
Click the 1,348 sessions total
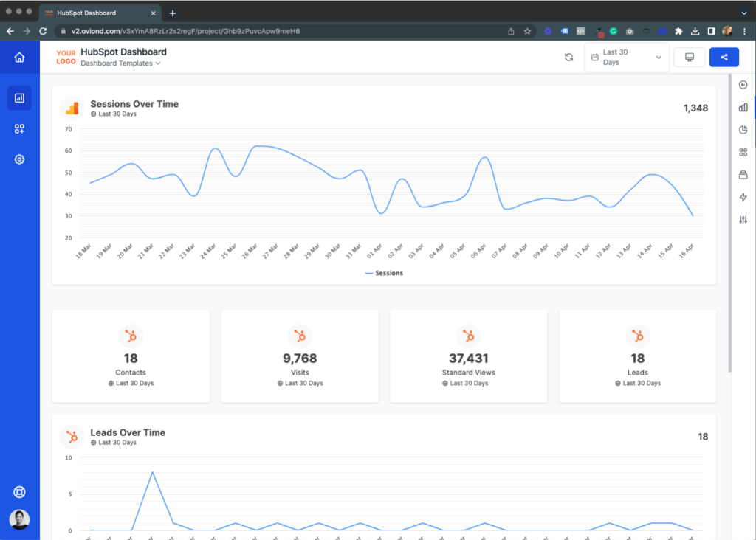coord(695,108)
